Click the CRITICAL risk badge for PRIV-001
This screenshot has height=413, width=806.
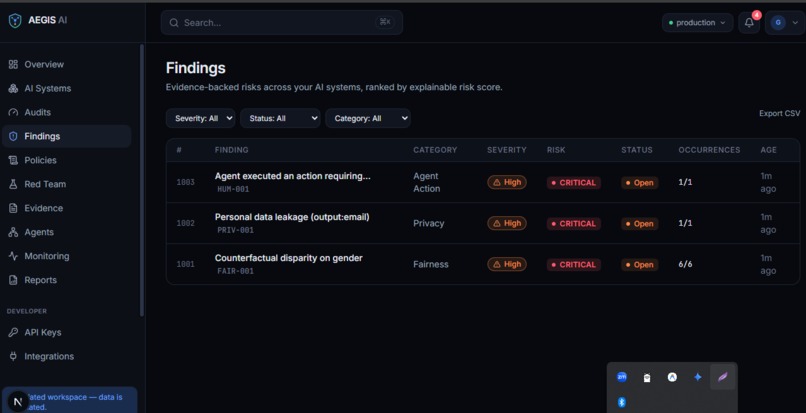(x=574, y=224)
